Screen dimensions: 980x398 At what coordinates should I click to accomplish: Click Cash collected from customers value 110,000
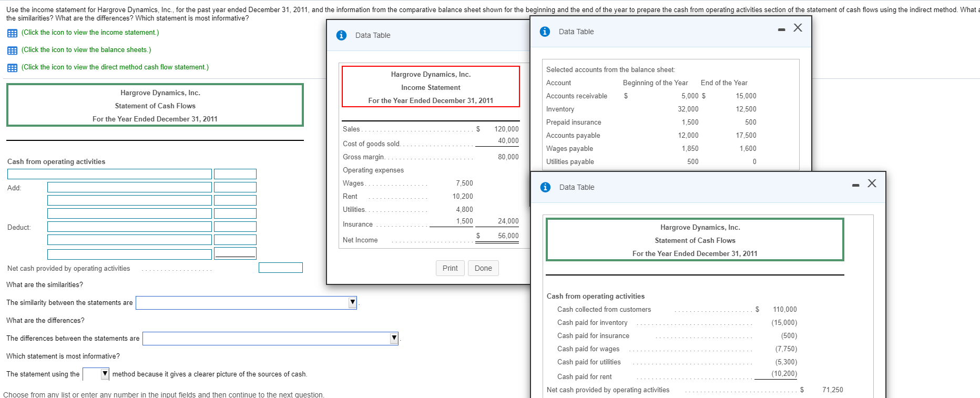coord(785,310)
